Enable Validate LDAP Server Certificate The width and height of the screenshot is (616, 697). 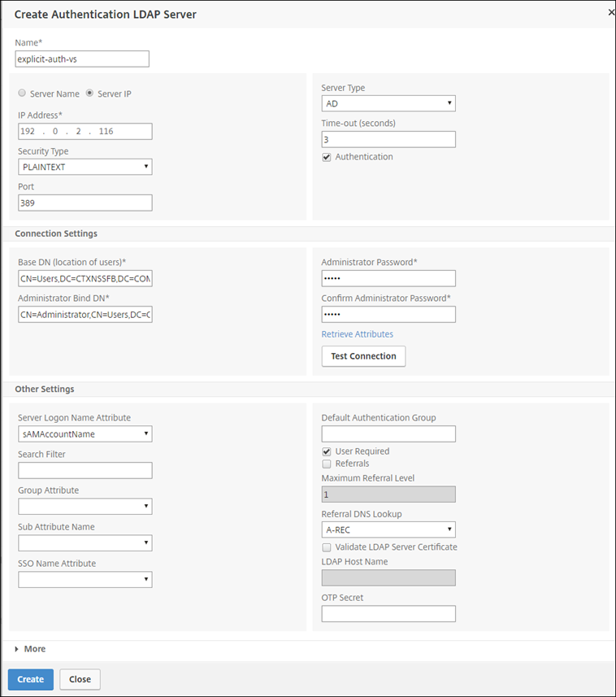(x=327, y=547)
